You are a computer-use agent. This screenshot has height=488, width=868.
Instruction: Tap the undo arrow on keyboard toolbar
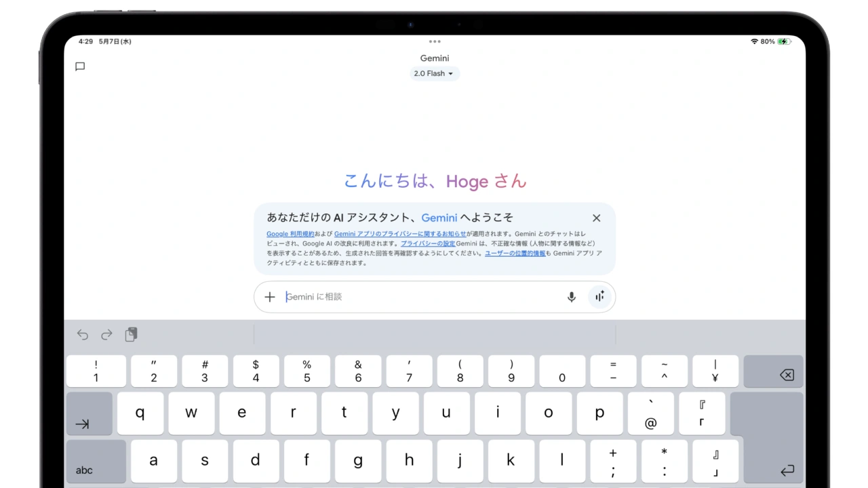(x=83, y=334)
